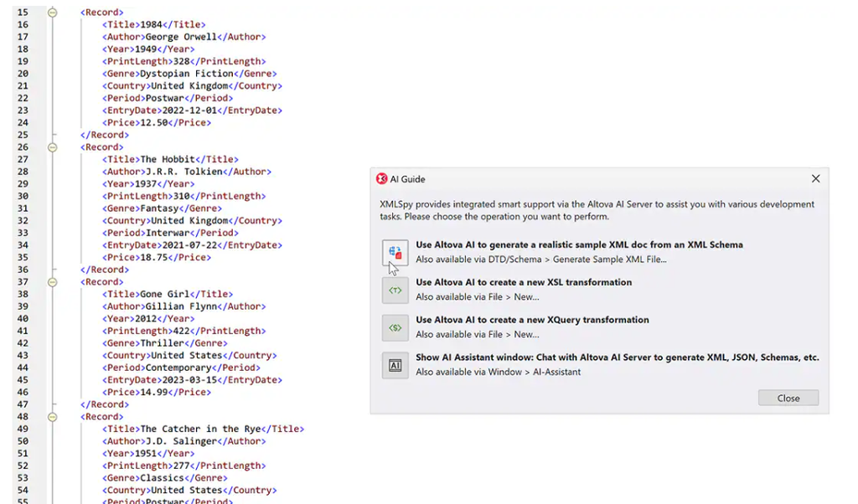Click the Title line '1984'
This screenshot has height=504, width=858.
point(154,24)
